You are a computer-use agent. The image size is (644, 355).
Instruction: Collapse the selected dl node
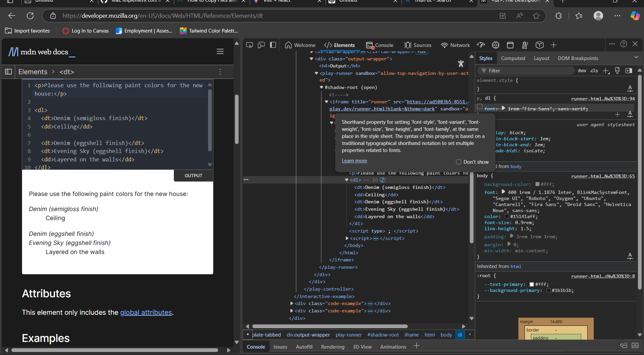pyautogui.click(x=347, y=180)
